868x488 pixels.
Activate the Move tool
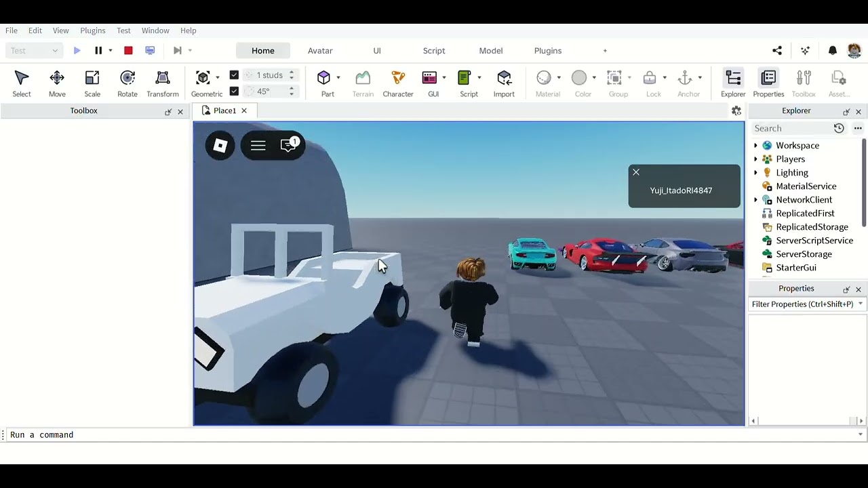click(57, 84)
